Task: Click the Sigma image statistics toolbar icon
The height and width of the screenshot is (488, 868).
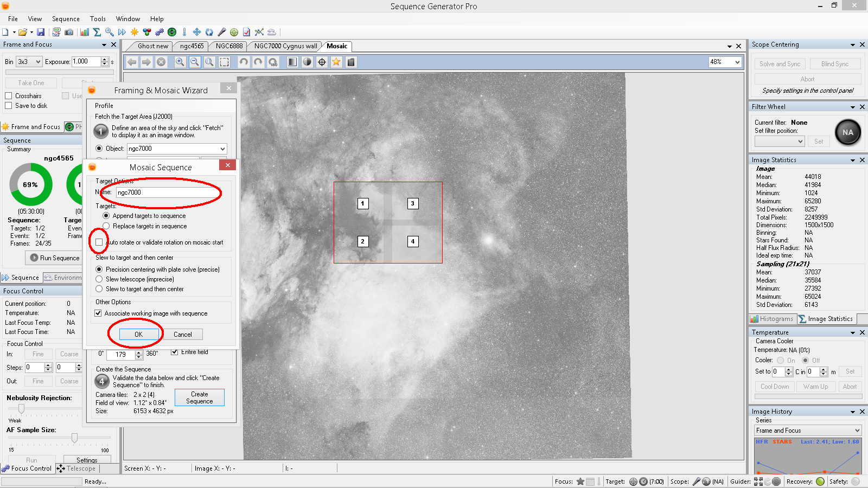Action: (x=97, y=32)
